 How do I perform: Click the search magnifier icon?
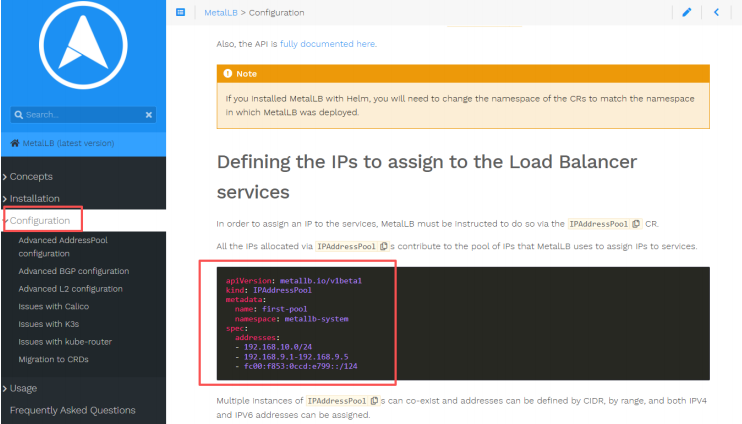pos(18,115)
